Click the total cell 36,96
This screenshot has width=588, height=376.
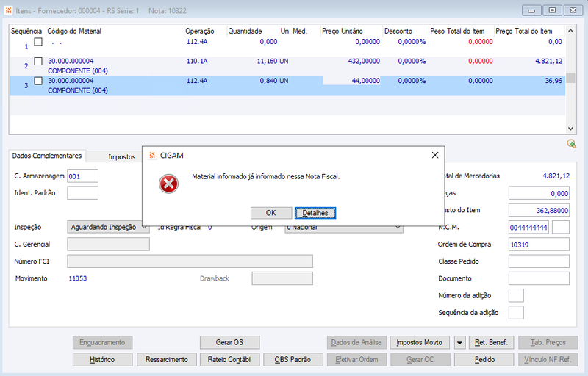(x=553, y=81)
